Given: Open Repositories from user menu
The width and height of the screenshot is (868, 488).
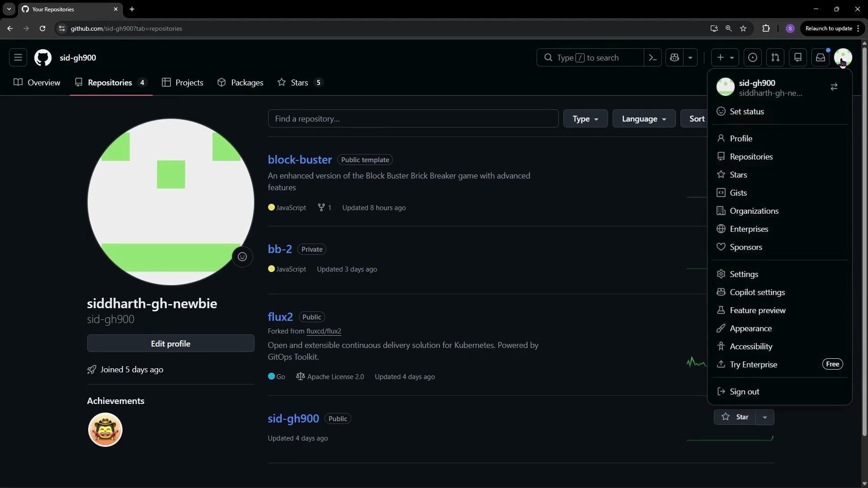Looking at the screenshot, I should 780,156.
